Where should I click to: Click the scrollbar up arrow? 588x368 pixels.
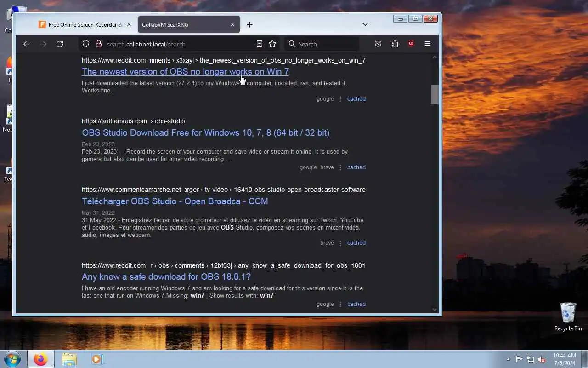point(435,57)
